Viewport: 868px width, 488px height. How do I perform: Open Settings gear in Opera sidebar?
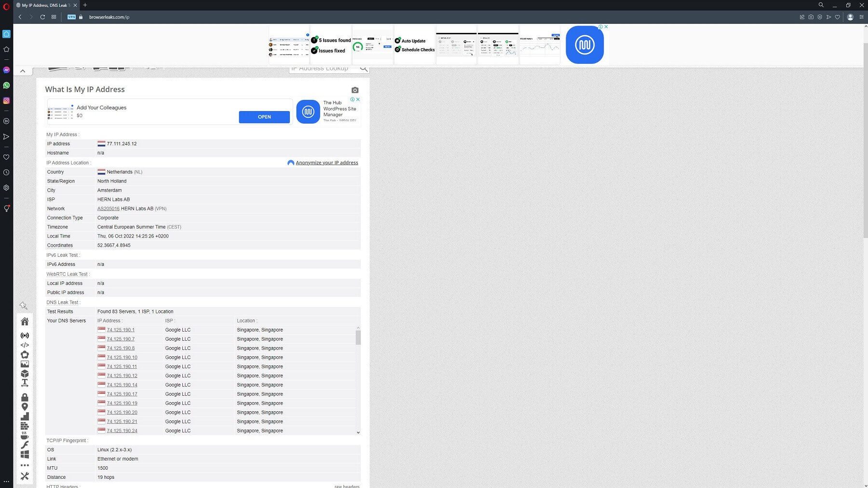pos(6,188)
